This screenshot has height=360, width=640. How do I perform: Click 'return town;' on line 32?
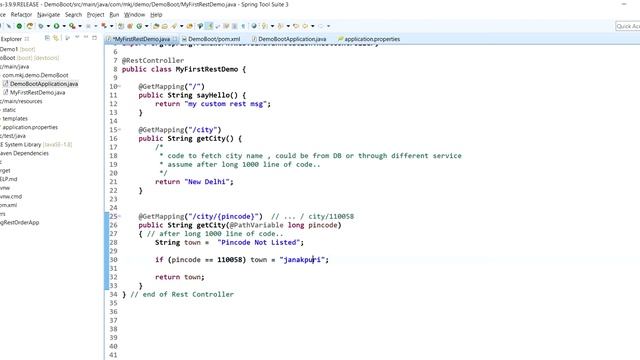[180, 277]
